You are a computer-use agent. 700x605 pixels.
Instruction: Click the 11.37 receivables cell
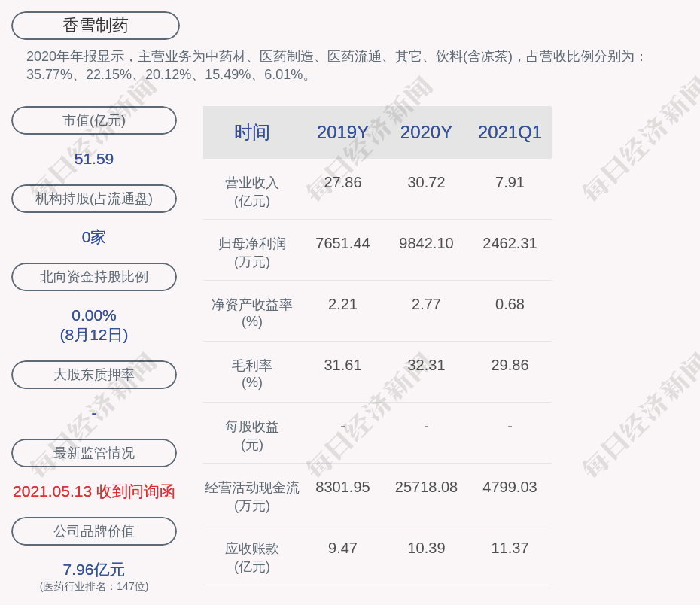tap(510, 548)
